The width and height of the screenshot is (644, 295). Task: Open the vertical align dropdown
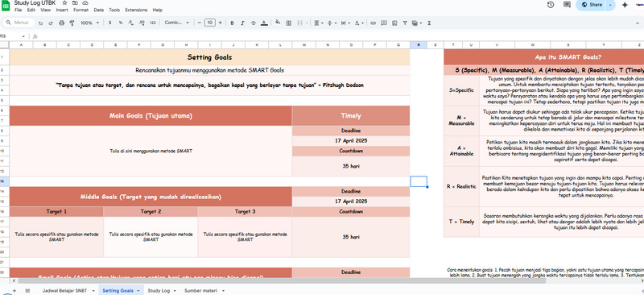coord(331,23)
